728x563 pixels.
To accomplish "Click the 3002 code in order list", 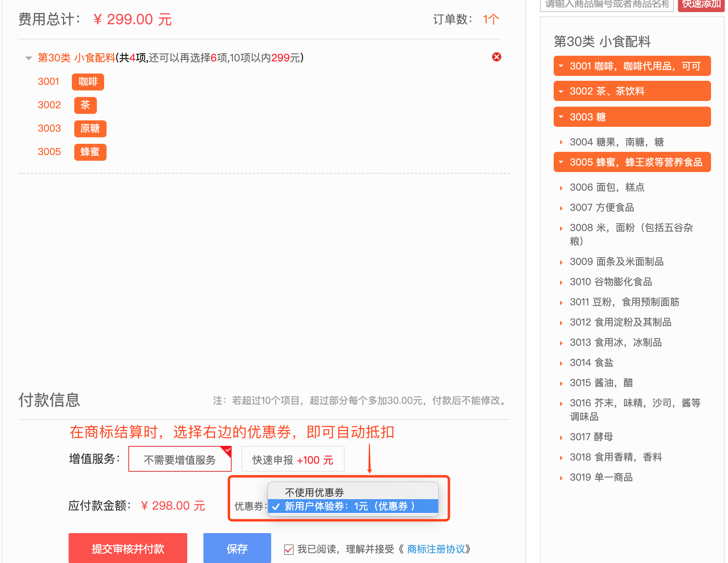I will click(49, 105).
